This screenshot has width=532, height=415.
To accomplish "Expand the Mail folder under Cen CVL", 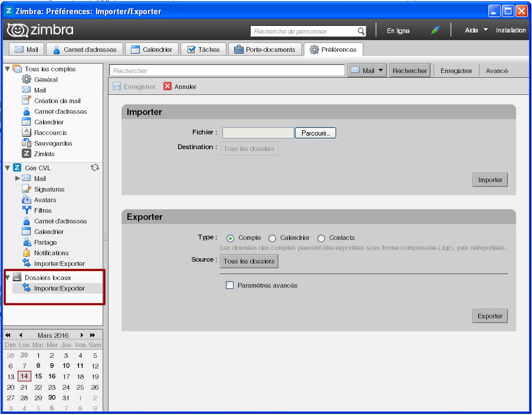I will coord(18,179).
